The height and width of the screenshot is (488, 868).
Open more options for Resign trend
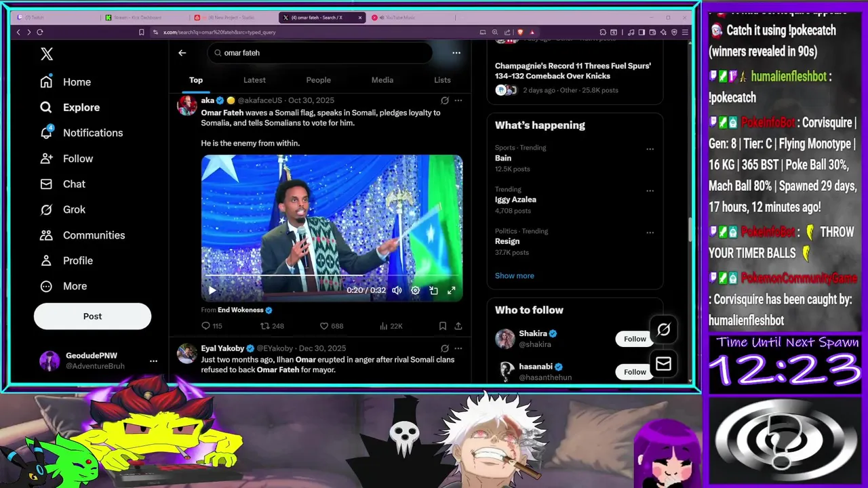pos(650,232)
